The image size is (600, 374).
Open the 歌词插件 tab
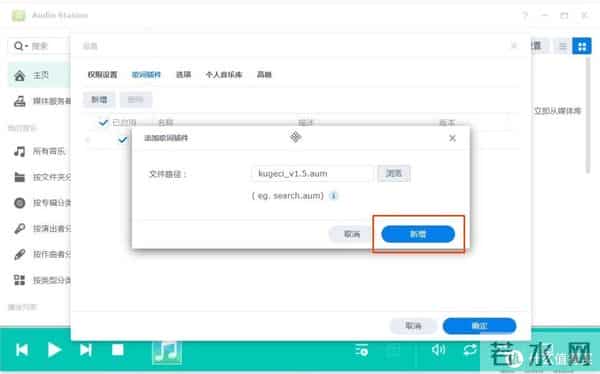click(146, 75)
